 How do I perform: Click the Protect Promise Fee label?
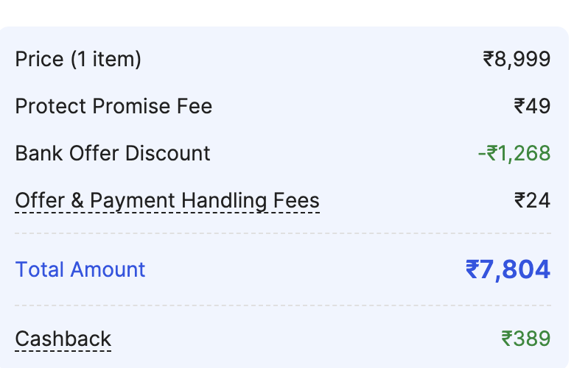pyautogui.click(x=113, y=106)
